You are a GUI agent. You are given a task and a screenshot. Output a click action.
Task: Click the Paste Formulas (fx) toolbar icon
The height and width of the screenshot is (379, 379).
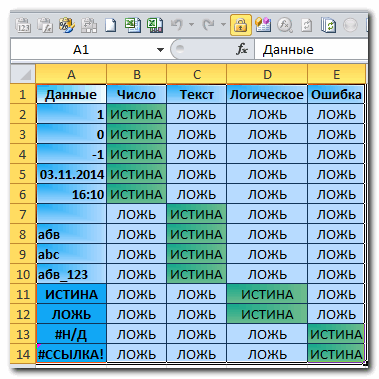click(x=45, y=25)
